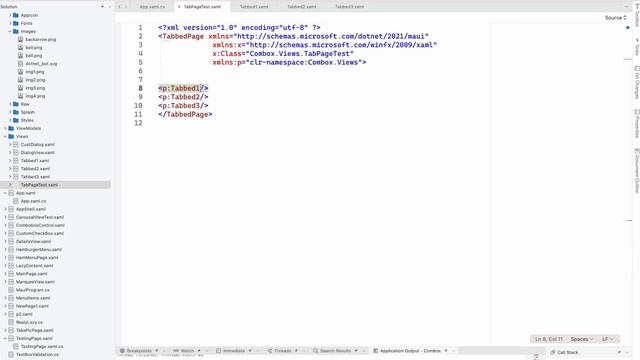Image resolution: width=640 pixels, height=360 pixels.
Task: Collapse the TestingPage.xaml node
Action: coord(5,338)
